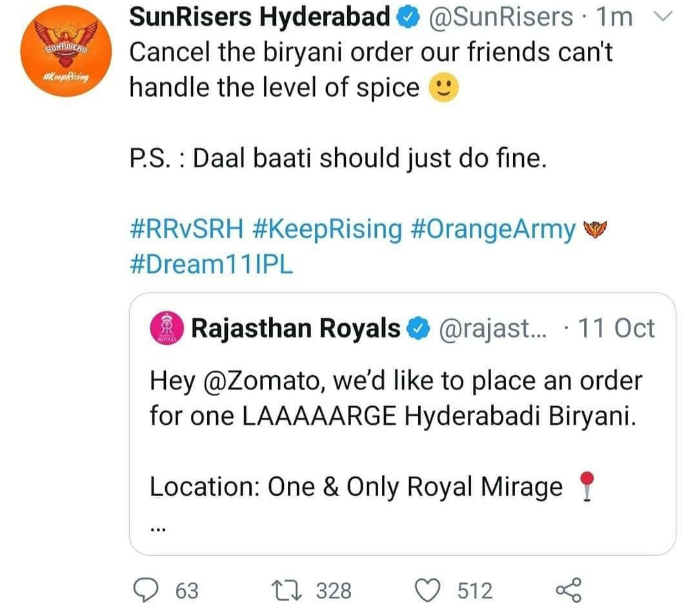The width and height of the screenshot is (697, 616).
Task: Click Rajasthan Royals verified badge
Action: (x=419, y=329)
